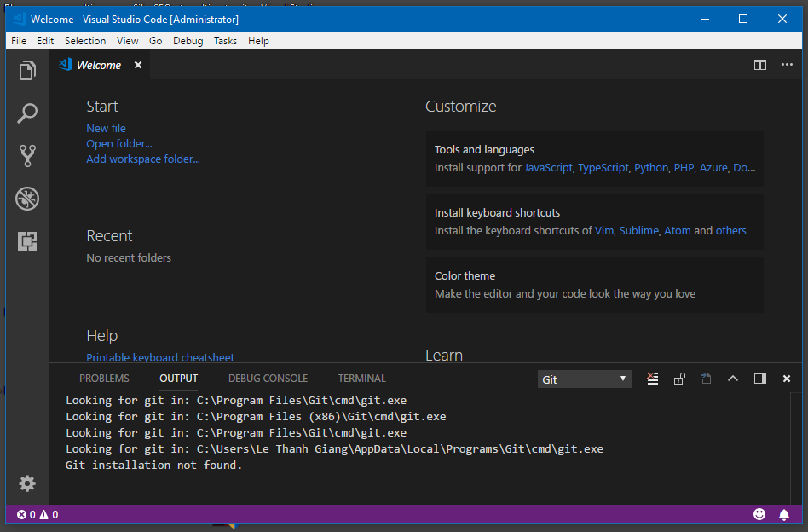This screenshot has width=808, height=532.
Task: Send feedback via the smiley icon
Action: pos(759,514)
